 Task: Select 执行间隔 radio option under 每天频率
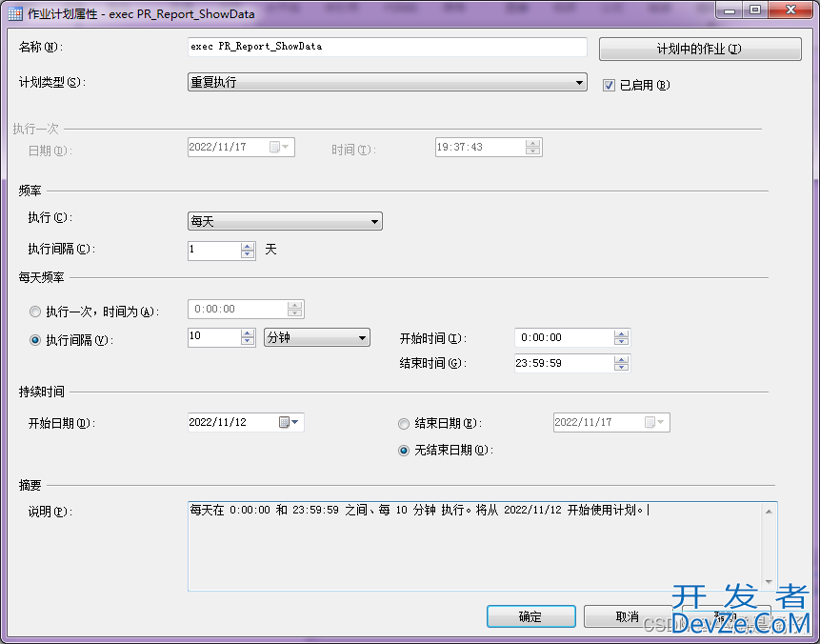pos(35,340)
